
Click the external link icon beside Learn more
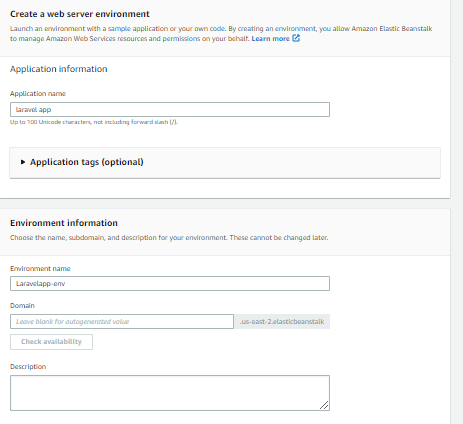pos(296,38)
